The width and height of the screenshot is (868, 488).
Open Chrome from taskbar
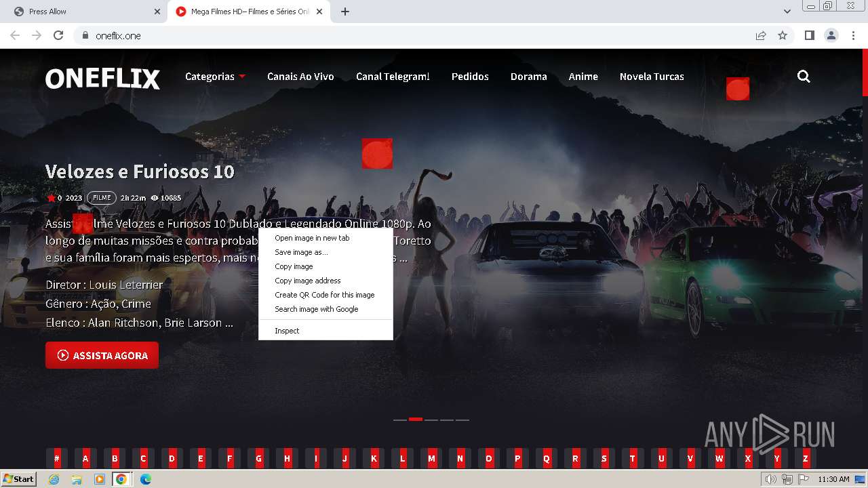pyautogui.click(x=121, y=479)
